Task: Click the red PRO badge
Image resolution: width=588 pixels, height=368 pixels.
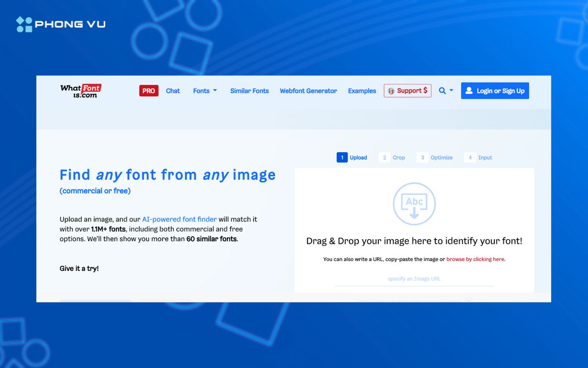Action: [148, 90]
